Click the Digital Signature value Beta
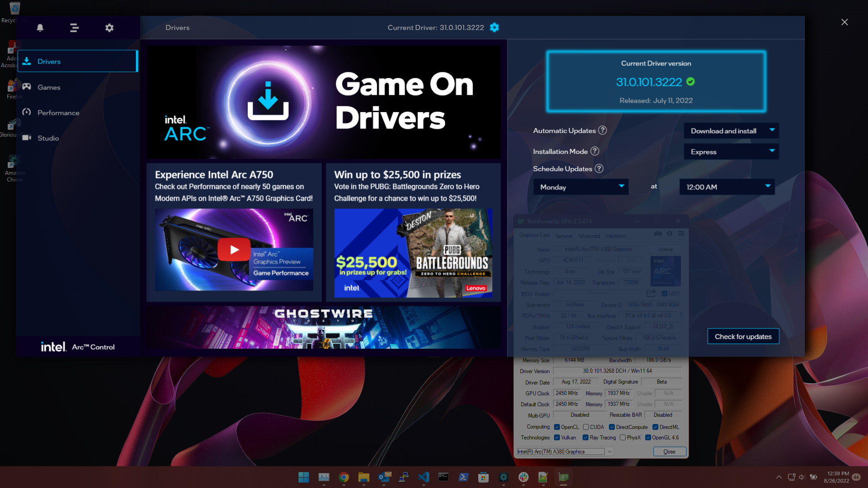Image resolution: width=868 pixels, height=488 pixels. [662, 382]
